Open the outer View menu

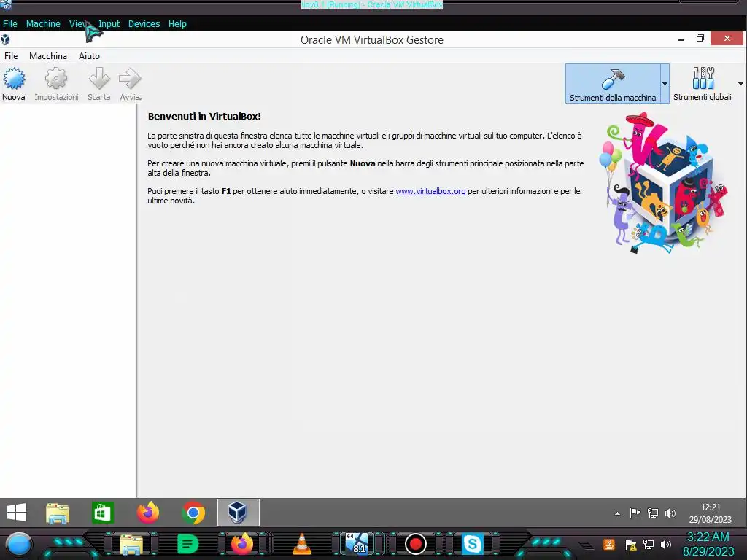coord(78,24)
